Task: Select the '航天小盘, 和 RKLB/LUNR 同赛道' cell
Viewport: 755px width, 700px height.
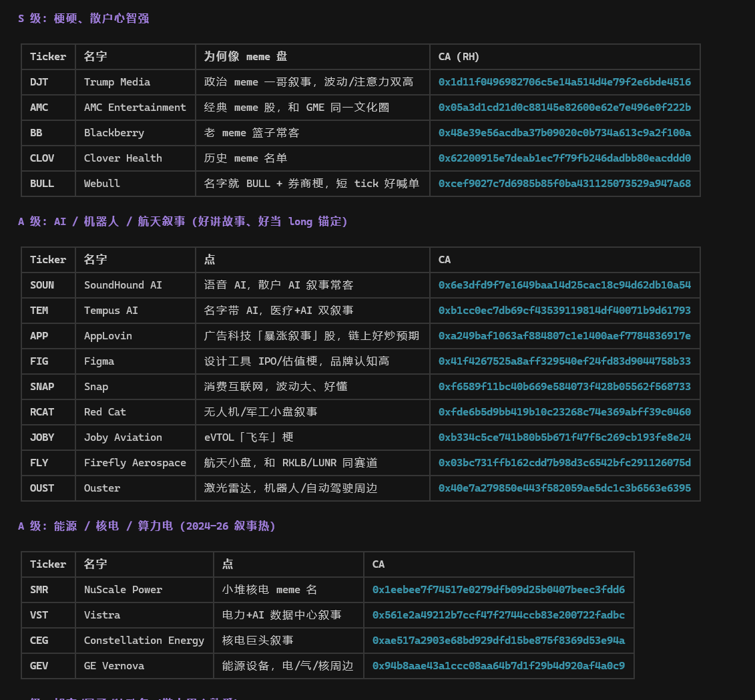Action: coord(312,463)
